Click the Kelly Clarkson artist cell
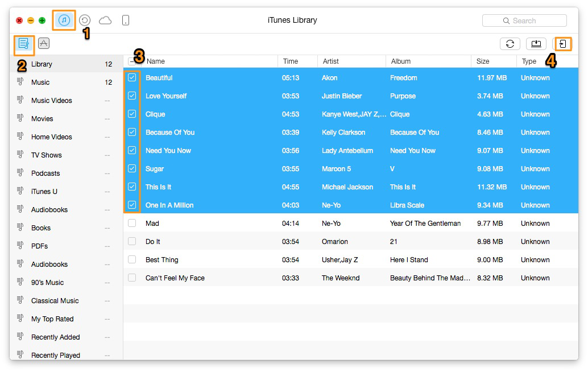Screen dimensions: 588x372 (x=343, y=133)
